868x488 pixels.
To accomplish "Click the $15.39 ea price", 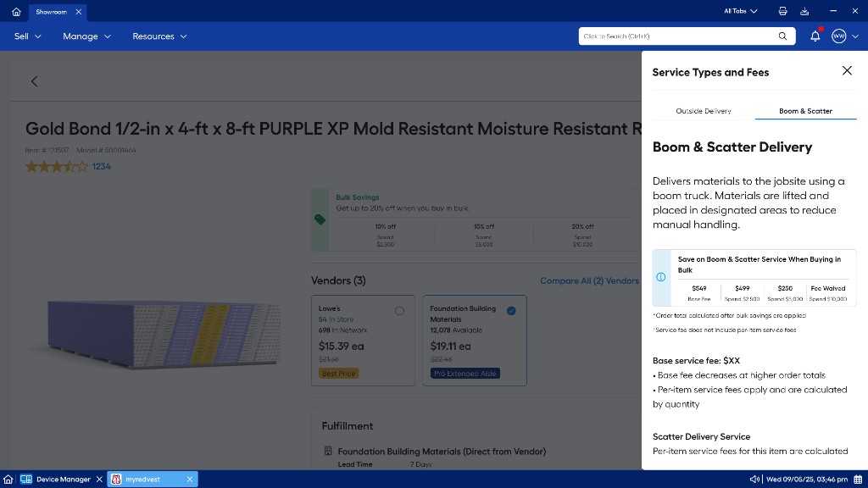I will (x=341, y=347).
